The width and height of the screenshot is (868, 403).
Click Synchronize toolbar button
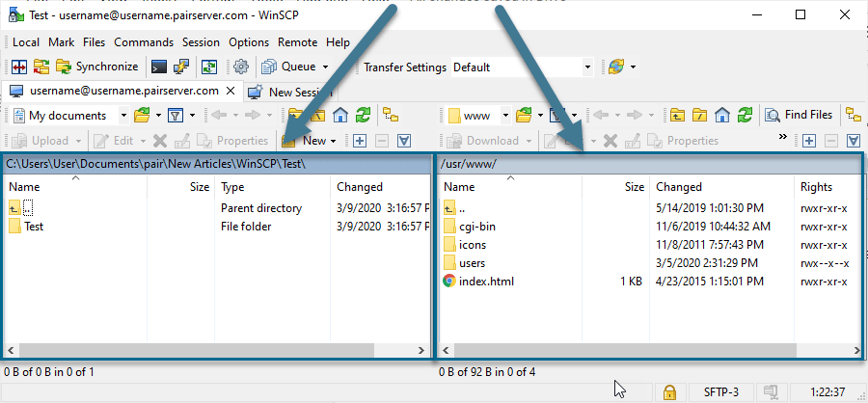pos(97,67)
